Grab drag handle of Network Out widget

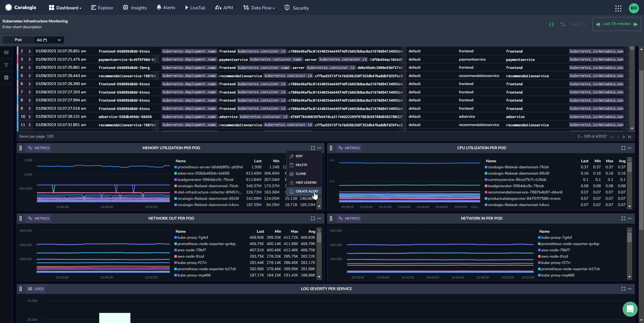pyautogui.click(x=21, y=218)
